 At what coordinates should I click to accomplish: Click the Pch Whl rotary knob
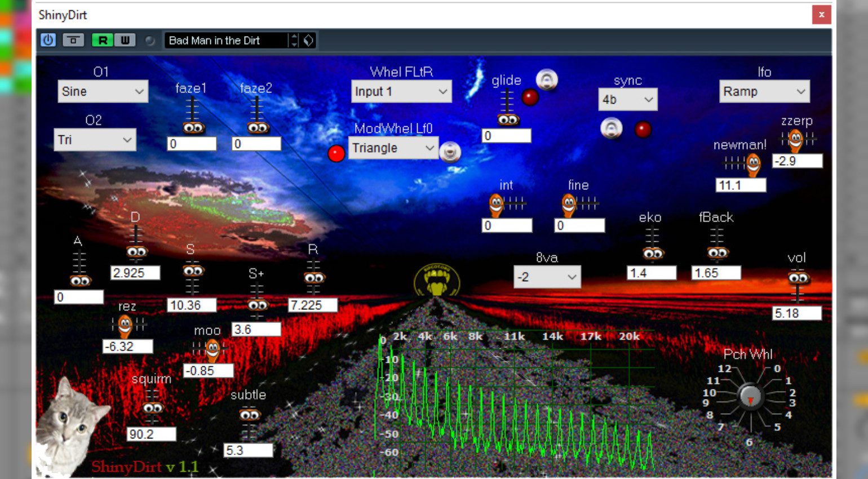[x=750, y=396]
